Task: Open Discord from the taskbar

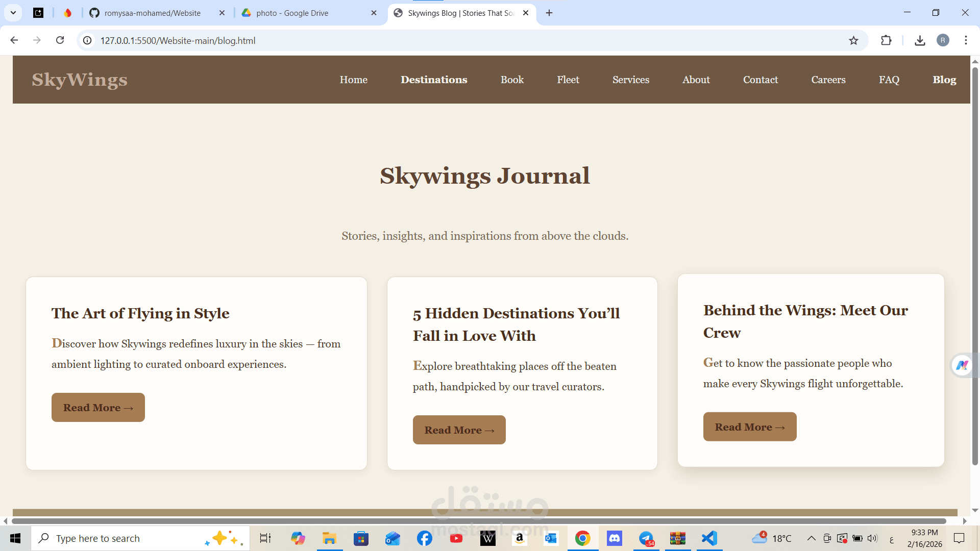Action: tap(614, 538)
